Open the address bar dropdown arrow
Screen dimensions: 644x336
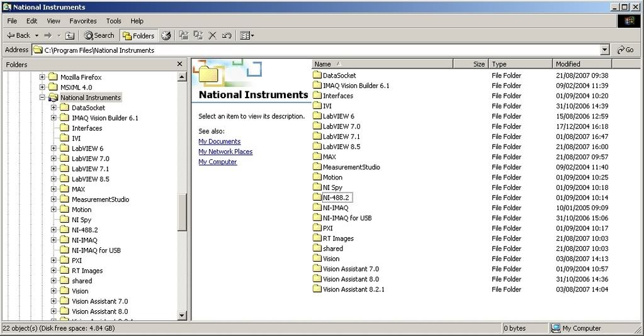point(604,50)
